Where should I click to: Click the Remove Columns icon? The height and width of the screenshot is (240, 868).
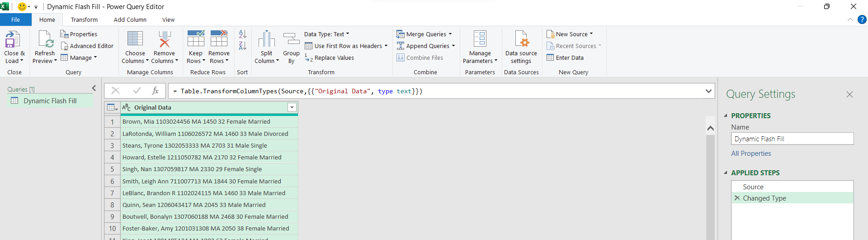(165, 39)
